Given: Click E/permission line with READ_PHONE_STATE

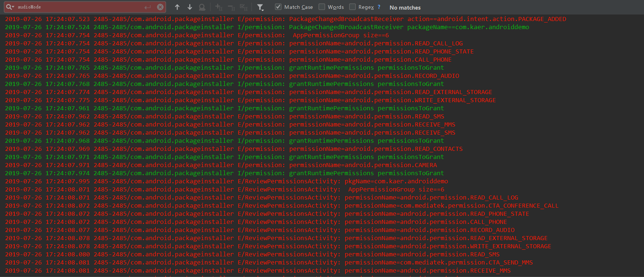Looking at the screenshot, I should [x=239, y=51].
